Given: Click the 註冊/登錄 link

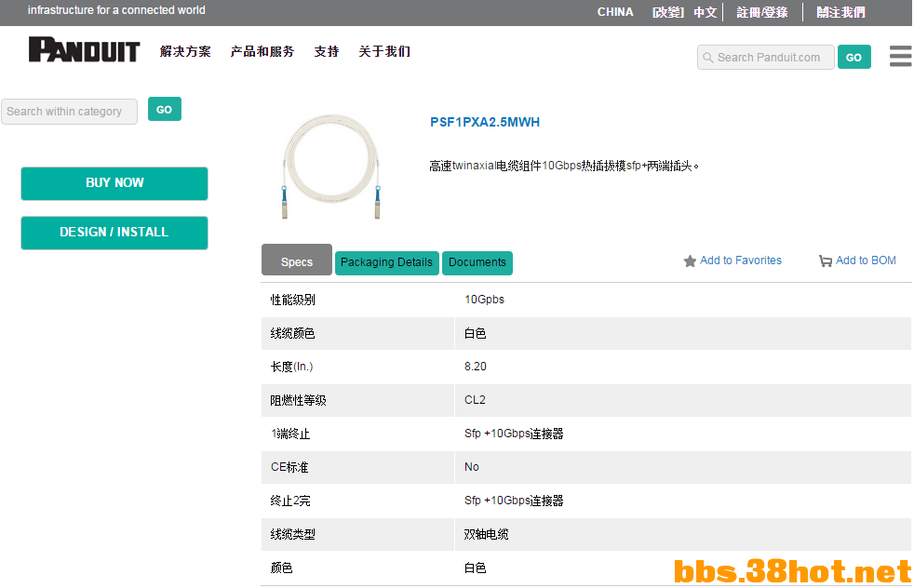Looking at the screenshot, I should coord(762,12).
